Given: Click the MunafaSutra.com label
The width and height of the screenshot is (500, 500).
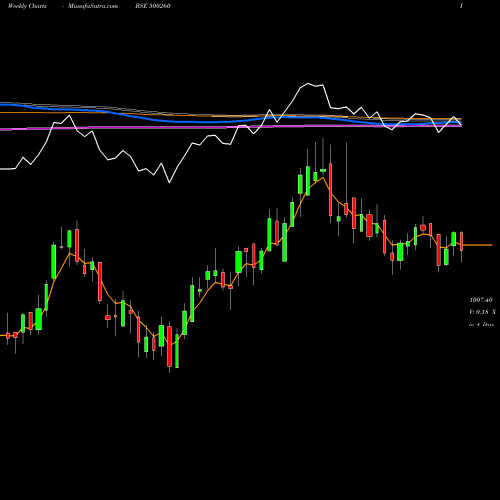Looking at the screenshot, I should (x=93, y=6).
